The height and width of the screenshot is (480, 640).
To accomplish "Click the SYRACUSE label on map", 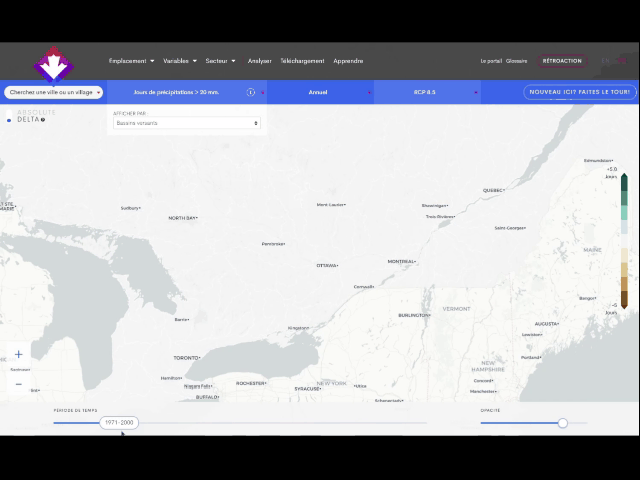I will tap(308, 389).
